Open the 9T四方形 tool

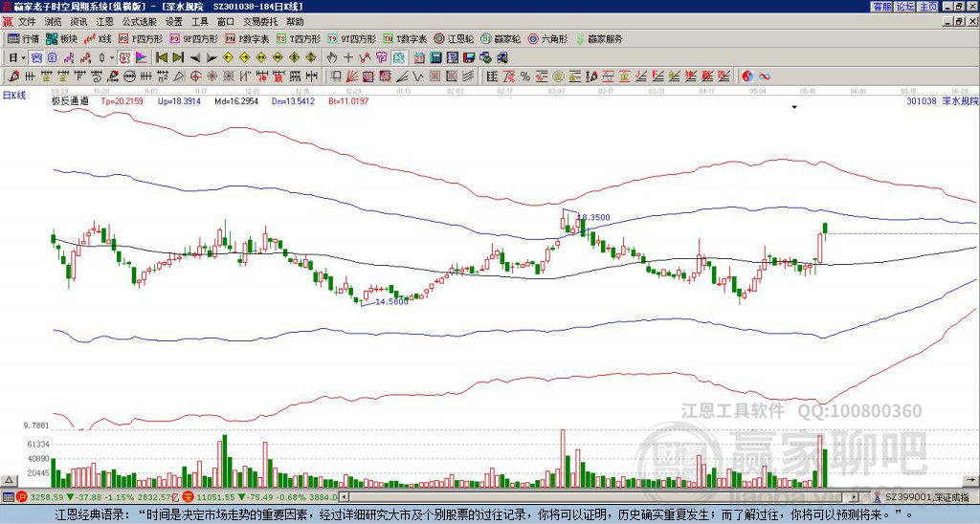[x=351, y=38]
